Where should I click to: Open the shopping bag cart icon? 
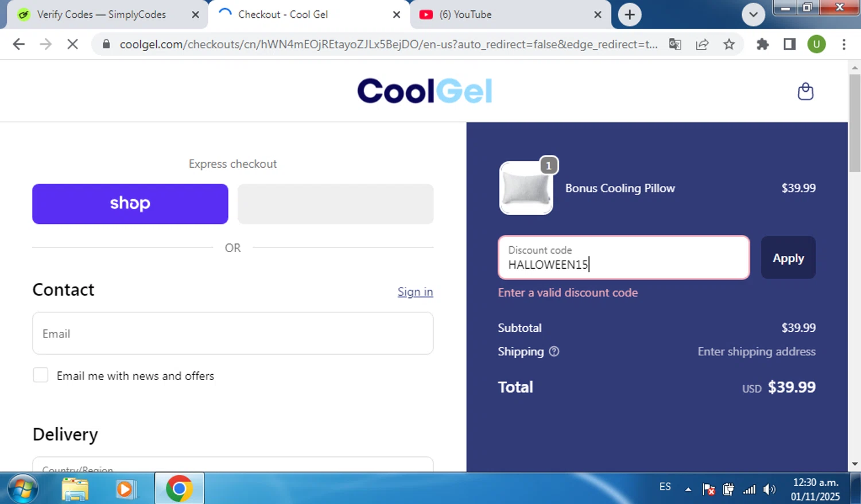tap(805, 91)
